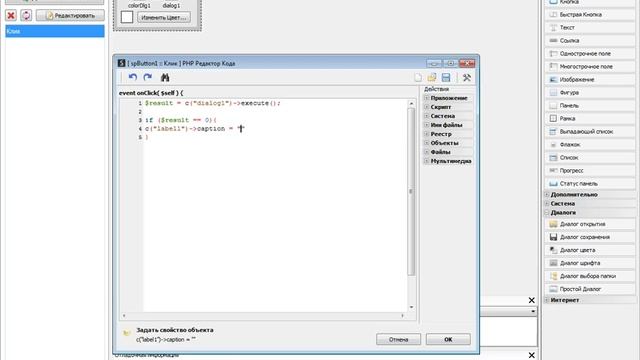Open editor settings via the tools icon
This screenshot has width=640, height=360.
(x=467, y=78)
